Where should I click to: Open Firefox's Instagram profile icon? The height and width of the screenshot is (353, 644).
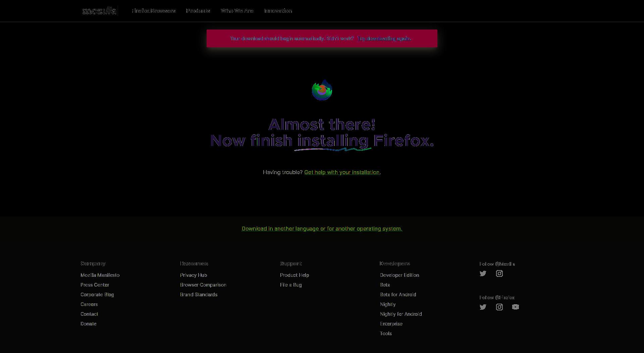click(499, 307)
